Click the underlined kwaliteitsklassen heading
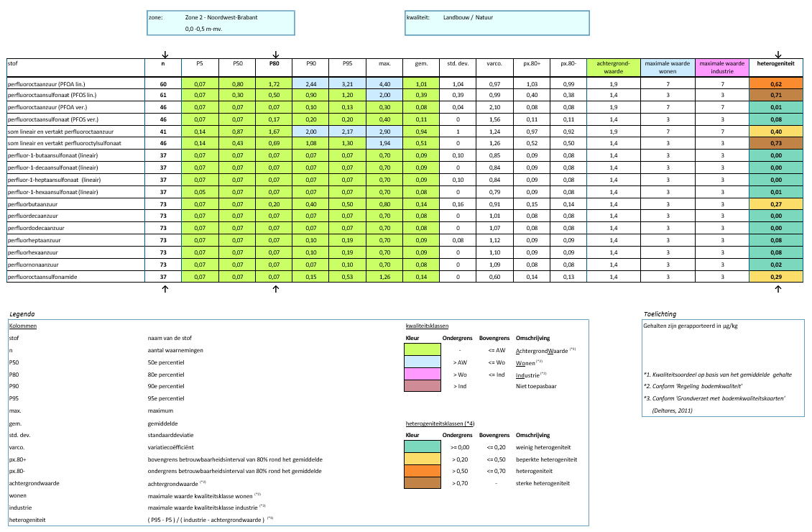The height and width of the screenshot is (532, 812). [428, 326]
